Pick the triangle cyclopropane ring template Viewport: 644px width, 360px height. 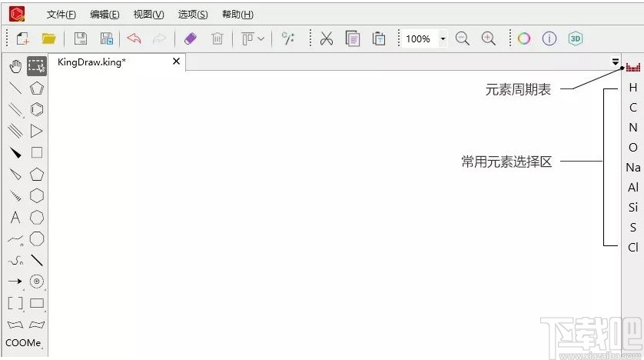[x=37, y=131]
